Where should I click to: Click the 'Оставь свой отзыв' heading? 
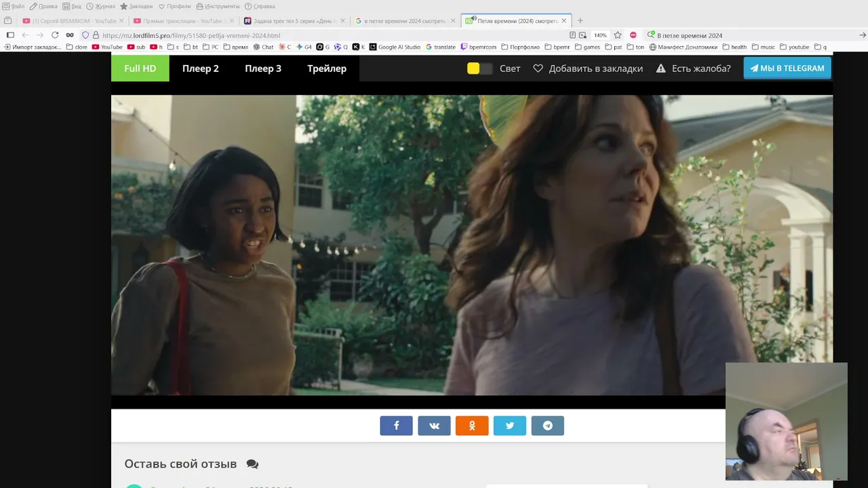[x=180, y=464]
